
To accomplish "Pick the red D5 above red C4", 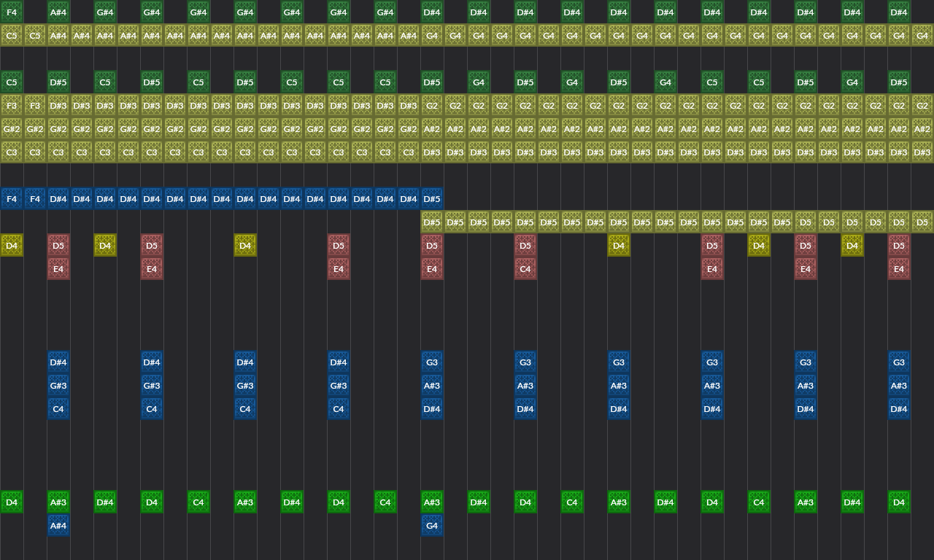I will pyautogui.click(x=525, y=246).
